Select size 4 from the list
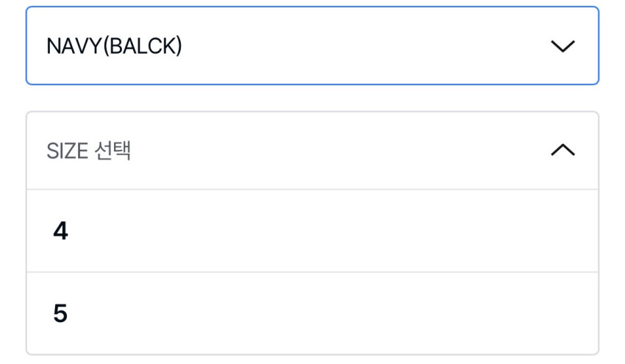The image size is (625, 364). [312, 232]
